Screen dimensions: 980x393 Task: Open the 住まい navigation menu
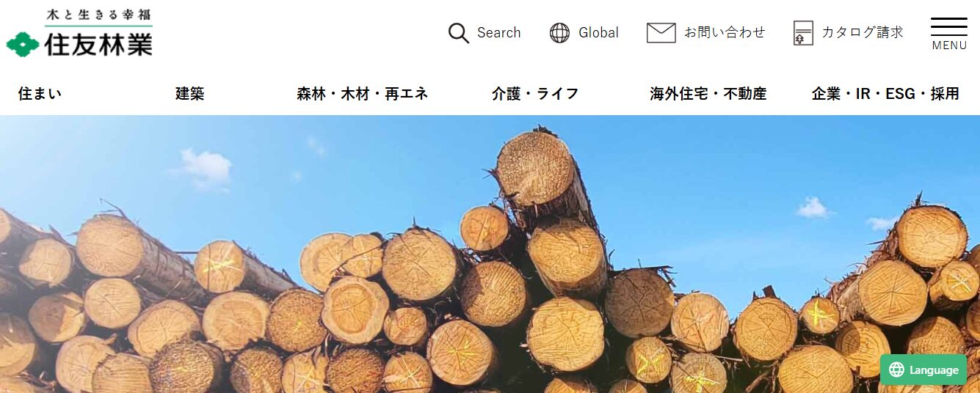coord(40,94)
